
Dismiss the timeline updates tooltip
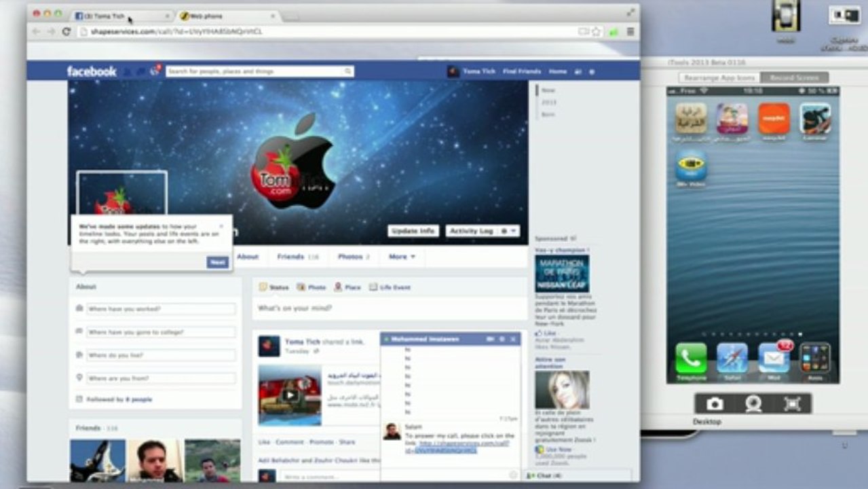click(221, 226)
